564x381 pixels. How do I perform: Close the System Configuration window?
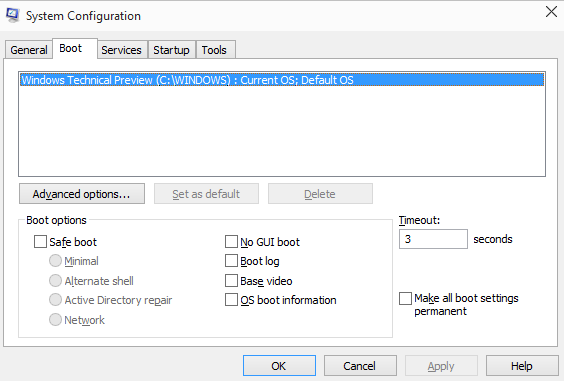(x=551, y=12)
